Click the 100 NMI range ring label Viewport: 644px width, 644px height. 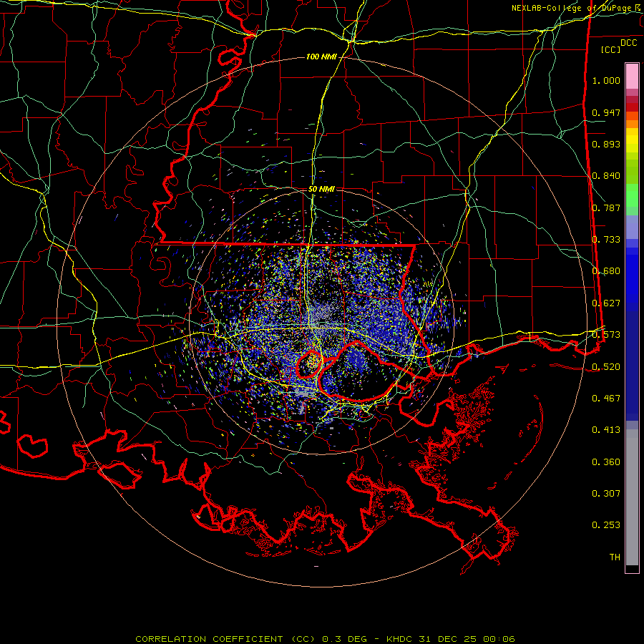point(321,57)
